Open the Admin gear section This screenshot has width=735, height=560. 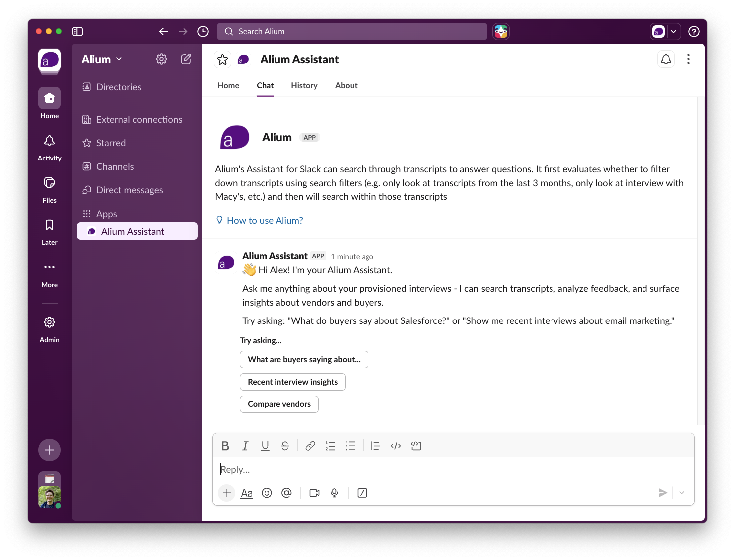[49, 329]
